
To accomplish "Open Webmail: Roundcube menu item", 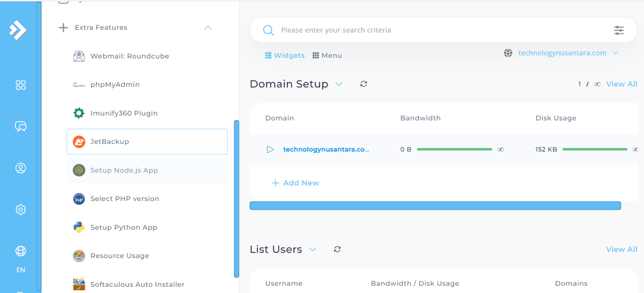I will tap(147, 56).
